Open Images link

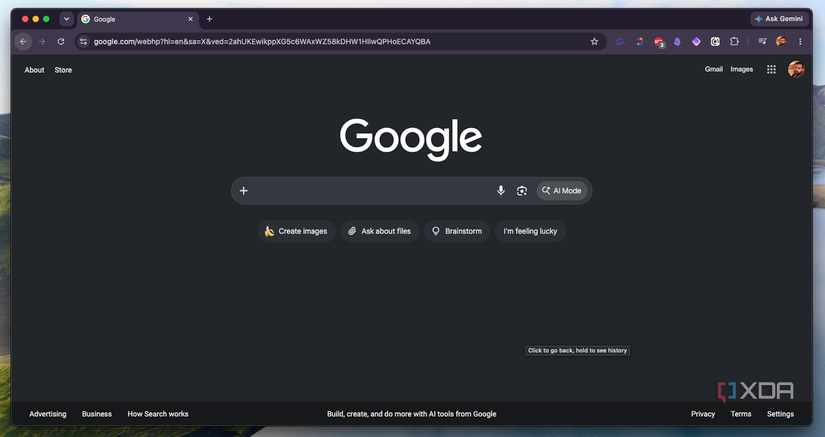(x=741, y=69)
